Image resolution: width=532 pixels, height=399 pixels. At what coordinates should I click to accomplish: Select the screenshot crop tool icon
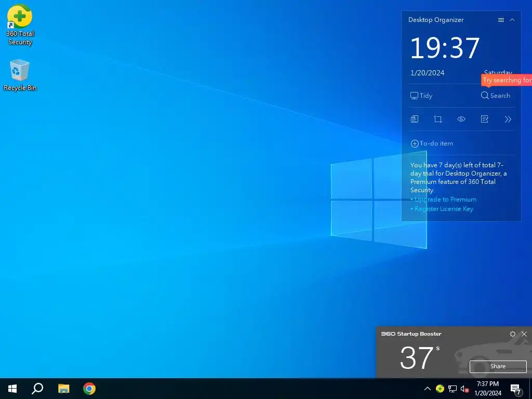coord(437,119)
